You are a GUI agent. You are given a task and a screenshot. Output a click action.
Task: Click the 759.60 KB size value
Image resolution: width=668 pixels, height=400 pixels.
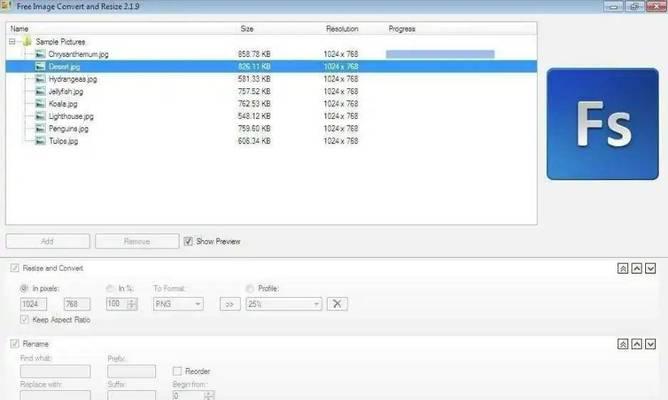(254, 128)
